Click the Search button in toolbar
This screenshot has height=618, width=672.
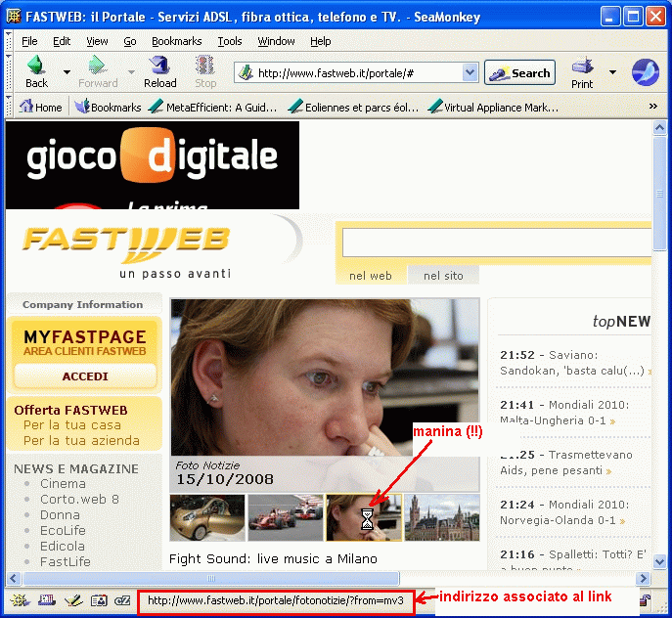519,73
